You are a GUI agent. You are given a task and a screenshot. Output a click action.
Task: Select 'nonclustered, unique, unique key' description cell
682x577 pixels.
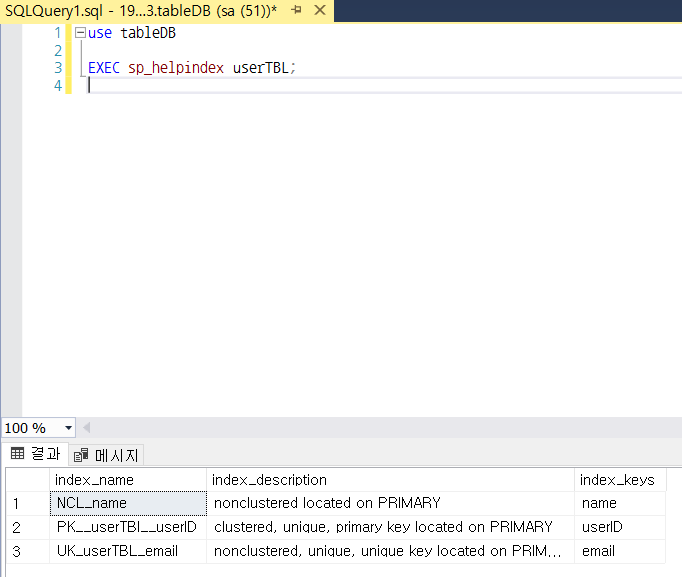390,551
